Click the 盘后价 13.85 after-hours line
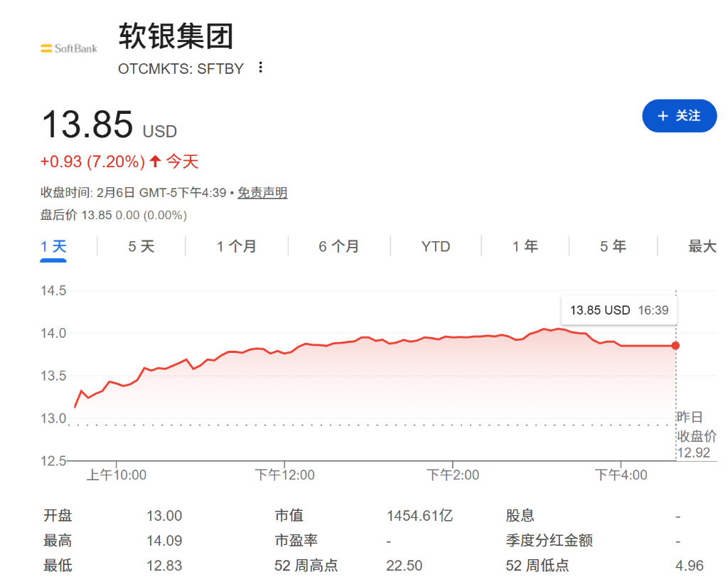 (113, 215)
